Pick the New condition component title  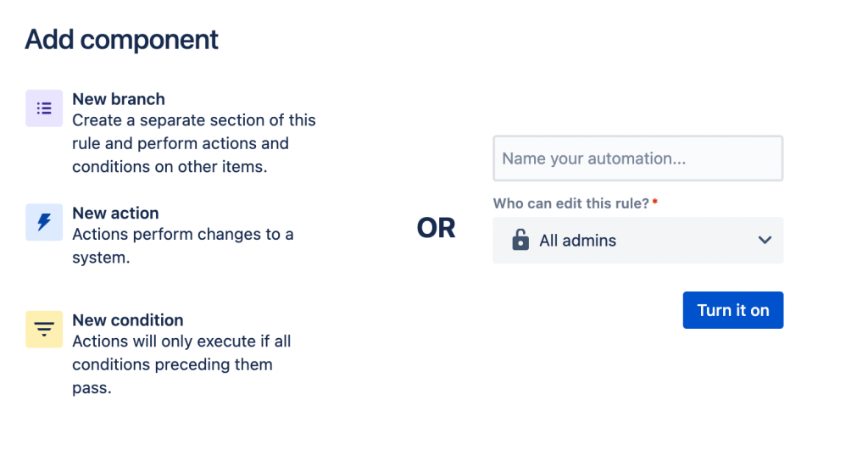128,320
